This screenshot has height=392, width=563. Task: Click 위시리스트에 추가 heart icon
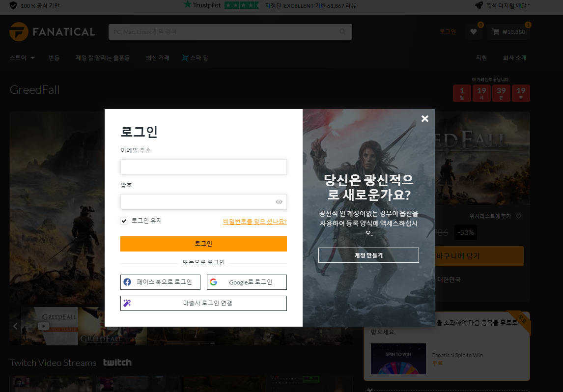pos(519,217)
